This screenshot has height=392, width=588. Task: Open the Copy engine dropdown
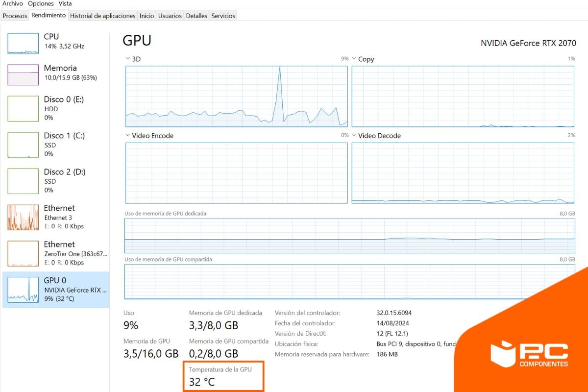coord(354,59)
